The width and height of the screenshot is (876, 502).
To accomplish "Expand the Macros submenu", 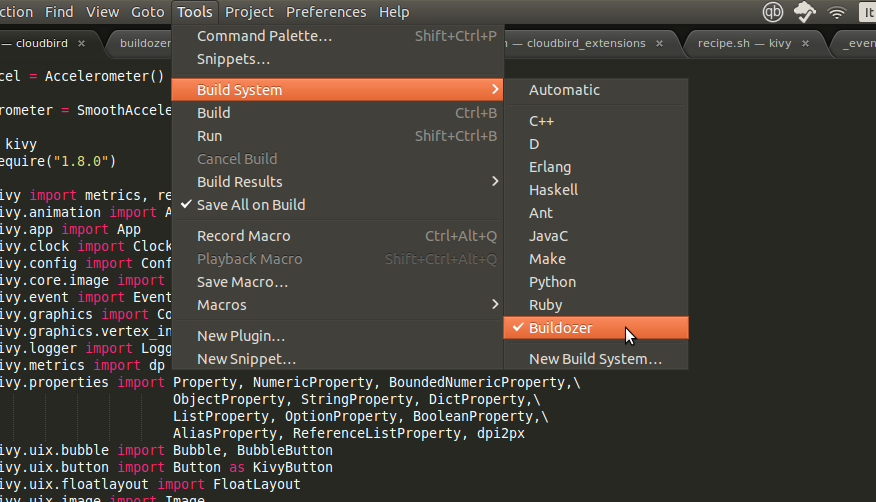I will pyautogui.click(x=337, y=305).
